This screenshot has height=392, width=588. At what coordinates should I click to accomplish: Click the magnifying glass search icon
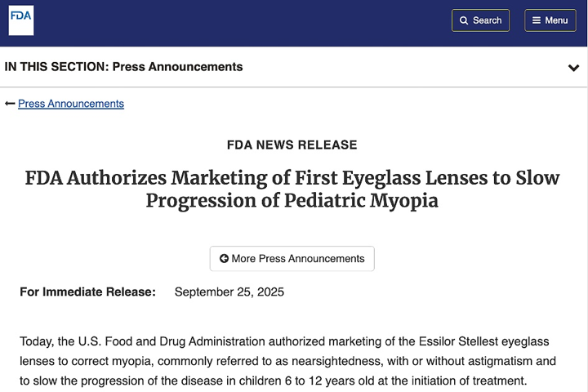(x=464, y=20)
